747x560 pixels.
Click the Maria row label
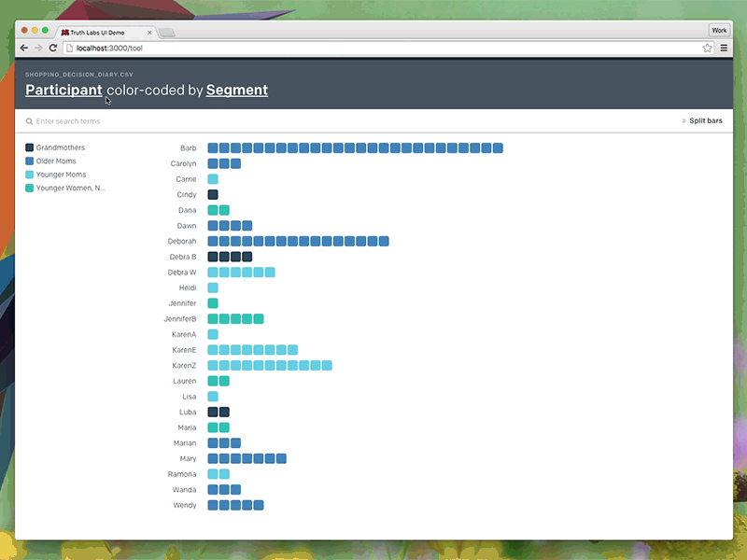[187, 427]
